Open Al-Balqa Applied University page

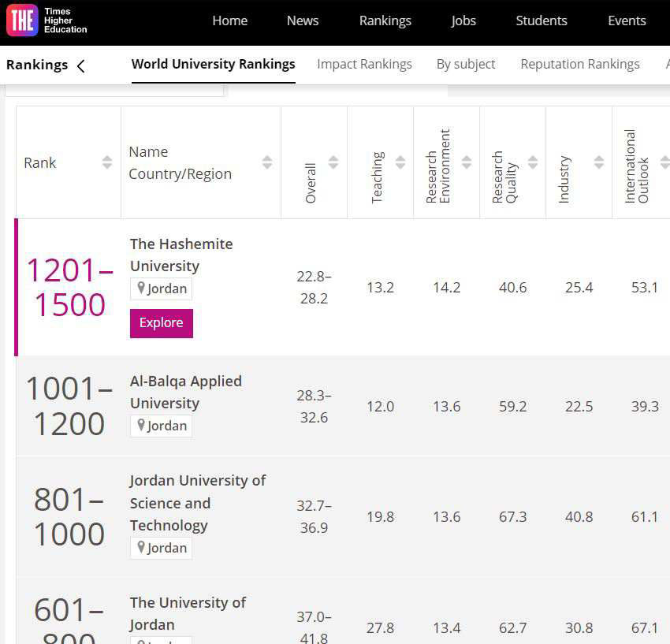(186, 392)
